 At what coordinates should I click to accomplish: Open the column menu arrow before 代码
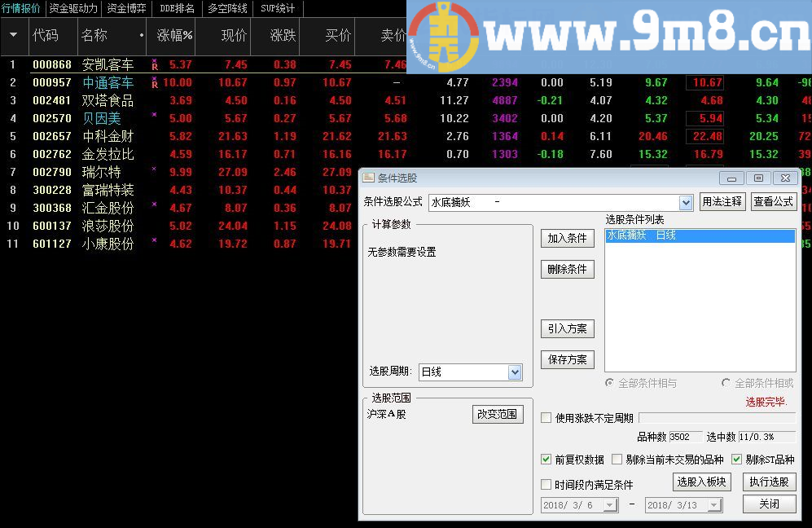pyautogui.click(x=14, y=35)
